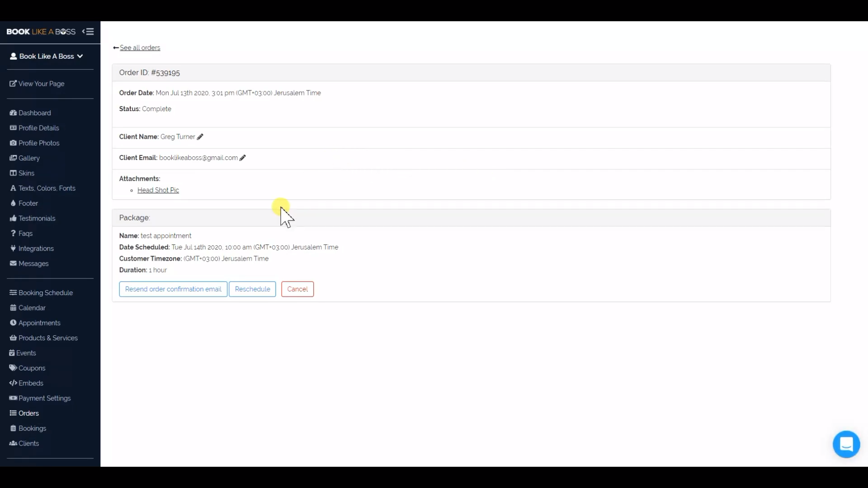Image resolution: width=868 pixels, height=488 pixels.
Task: Click the Gallery sidebar icon
Action: click(x=13, y=158)
